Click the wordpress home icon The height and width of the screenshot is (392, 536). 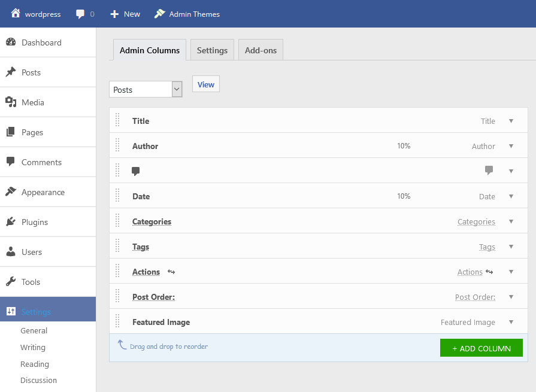(x=16, y=13)
